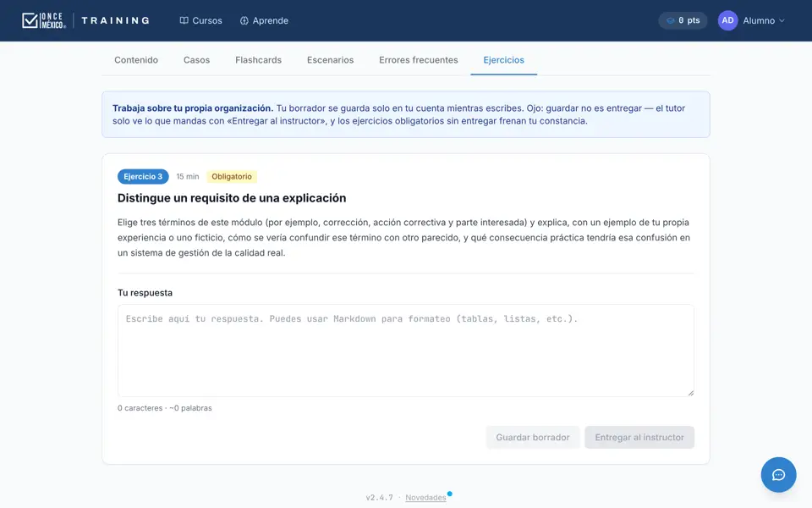Select the Ejercicios tab

504,60
